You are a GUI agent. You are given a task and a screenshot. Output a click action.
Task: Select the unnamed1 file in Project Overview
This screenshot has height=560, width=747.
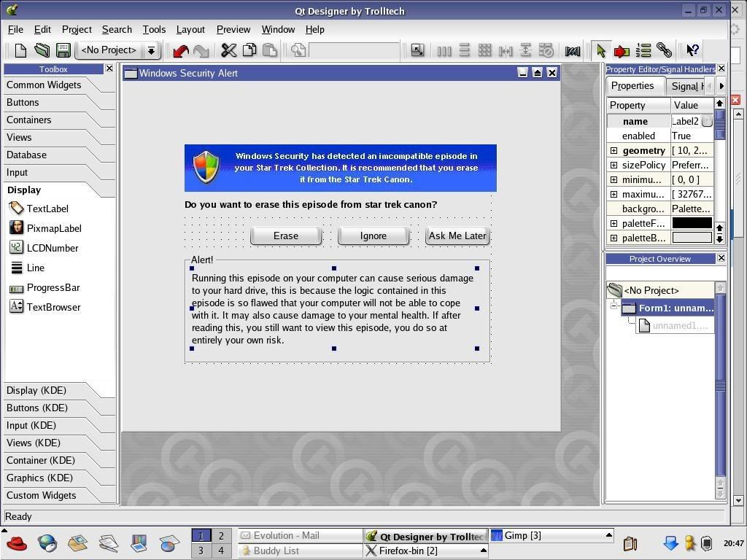click(675, 326)
